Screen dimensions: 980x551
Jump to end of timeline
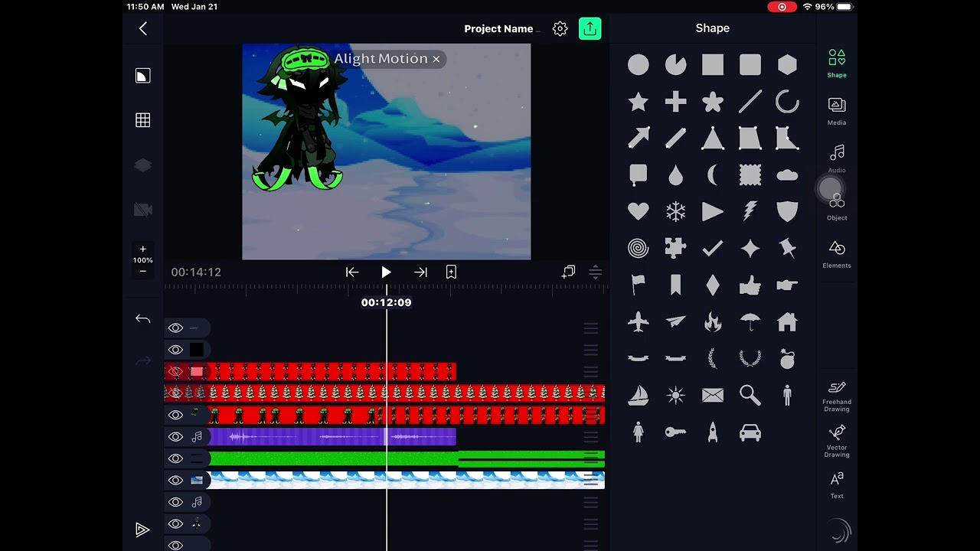pos(420,272)
